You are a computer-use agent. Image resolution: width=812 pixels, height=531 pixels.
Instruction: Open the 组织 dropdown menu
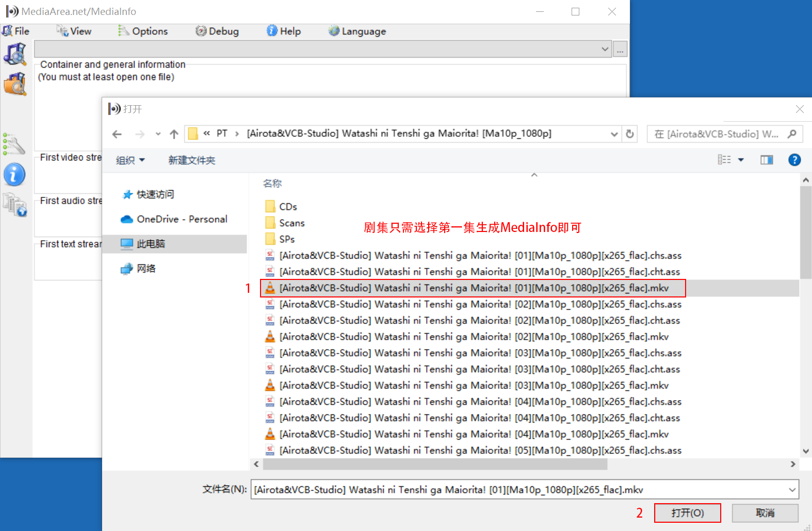[x=130, y=160]
